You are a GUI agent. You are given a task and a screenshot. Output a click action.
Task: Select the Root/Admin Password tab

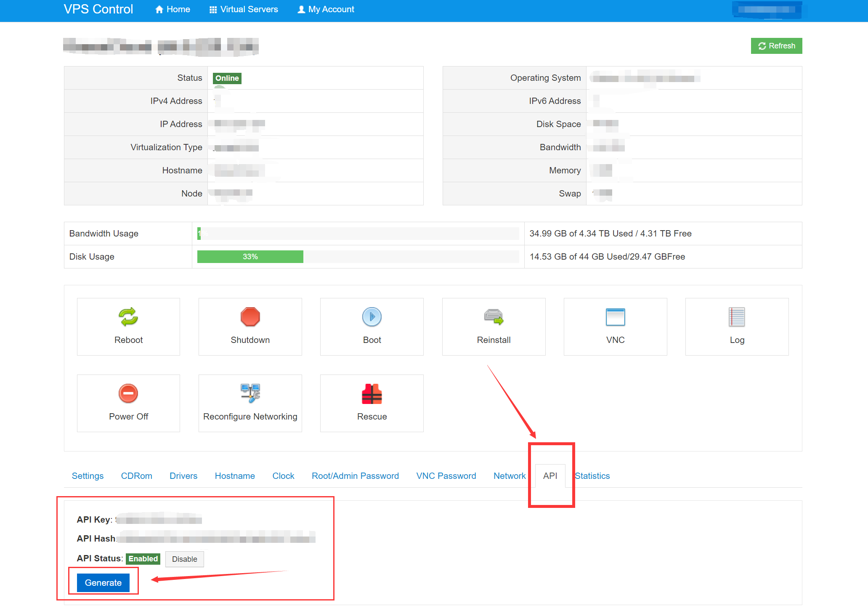click(355, 476)
